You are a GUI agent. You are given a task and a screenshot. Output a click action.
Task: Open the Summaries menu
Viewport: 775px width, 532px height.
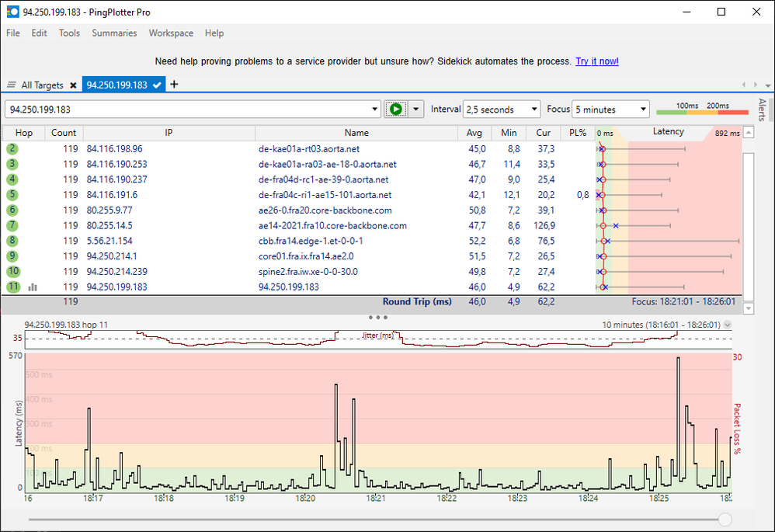coord(114,33)
